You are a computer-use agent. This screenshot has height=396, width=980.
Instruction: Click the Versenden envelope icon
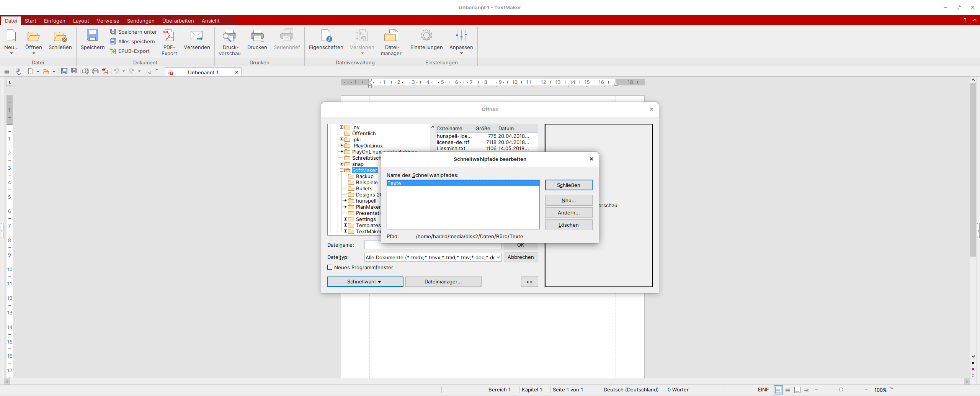(197, 36)
